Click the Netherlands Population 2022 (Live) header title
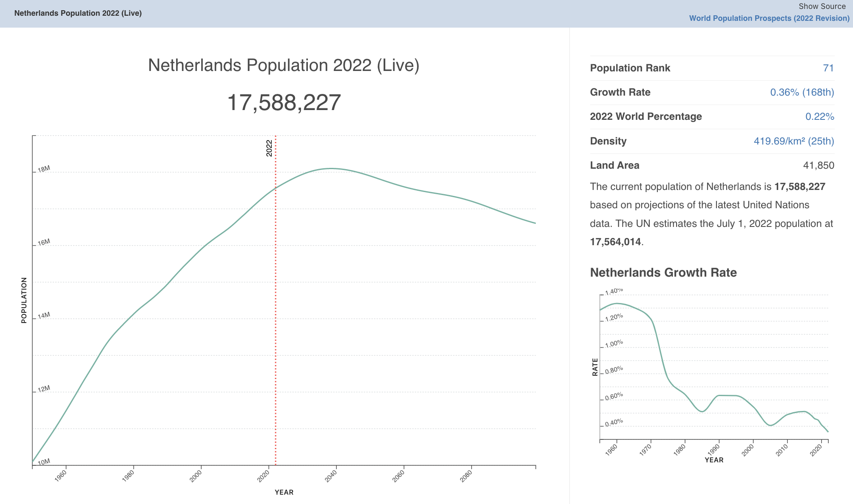Image resolution: width=853 pixels, height=504 pixels. 78,13
